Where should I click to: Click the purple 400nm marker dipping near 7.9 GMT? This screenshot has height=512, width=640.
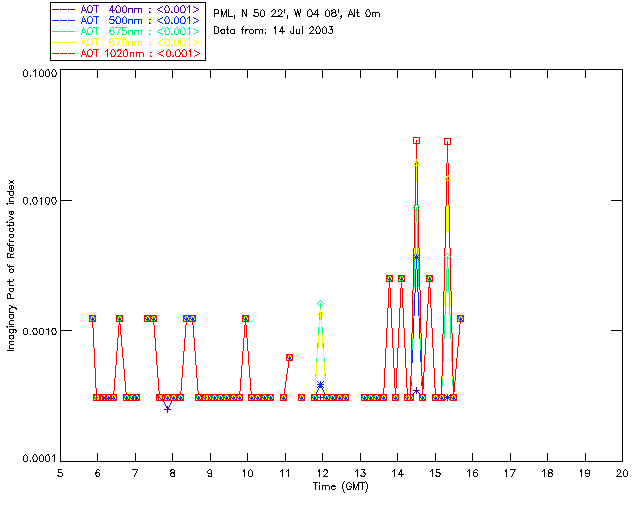click(167, 409)
